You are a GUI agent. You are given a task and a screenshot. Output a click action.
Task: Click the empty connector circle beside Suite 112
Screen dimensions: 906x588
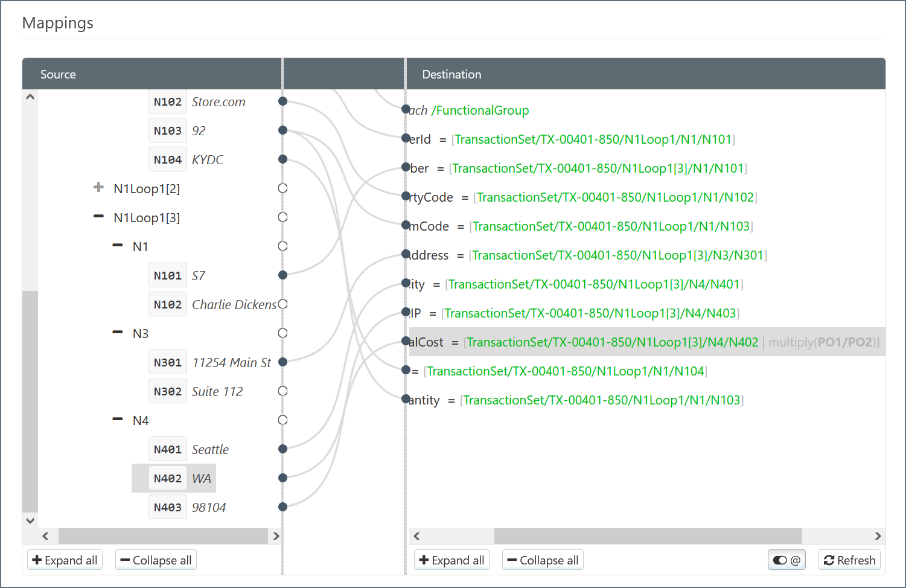coord(282,391)
